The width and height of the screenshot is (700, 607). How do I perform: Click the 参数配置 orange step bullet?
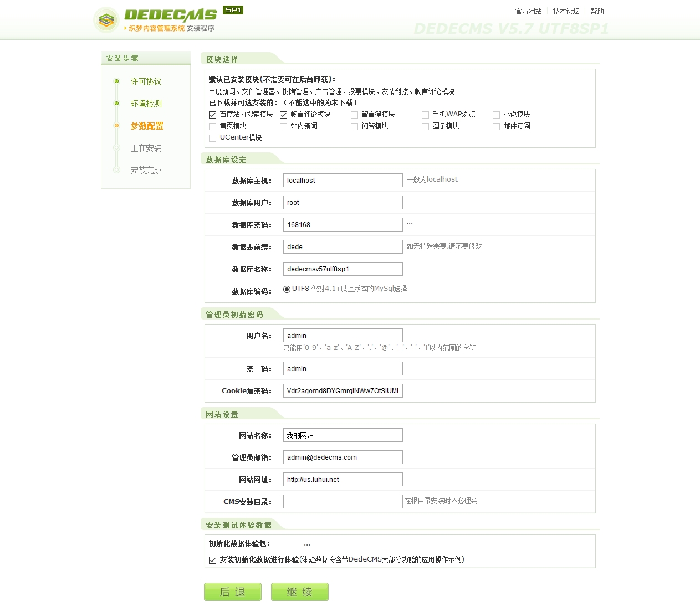click(116, 126)
